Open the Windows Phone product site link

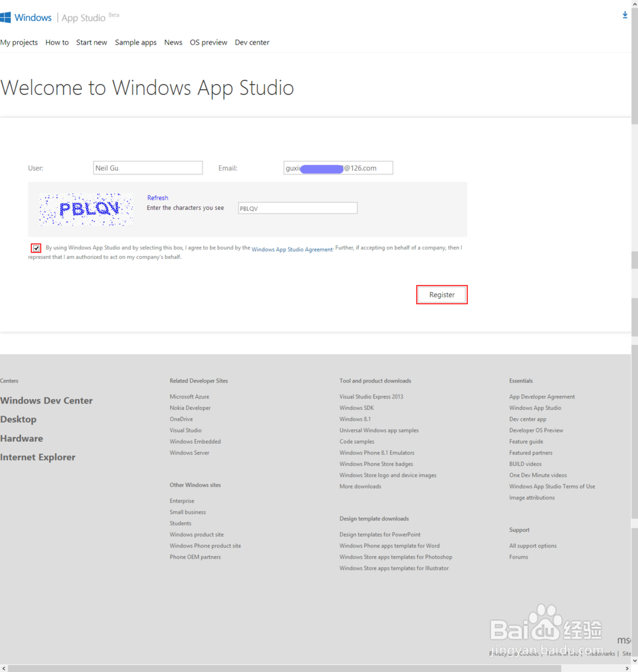coord(205,546)
